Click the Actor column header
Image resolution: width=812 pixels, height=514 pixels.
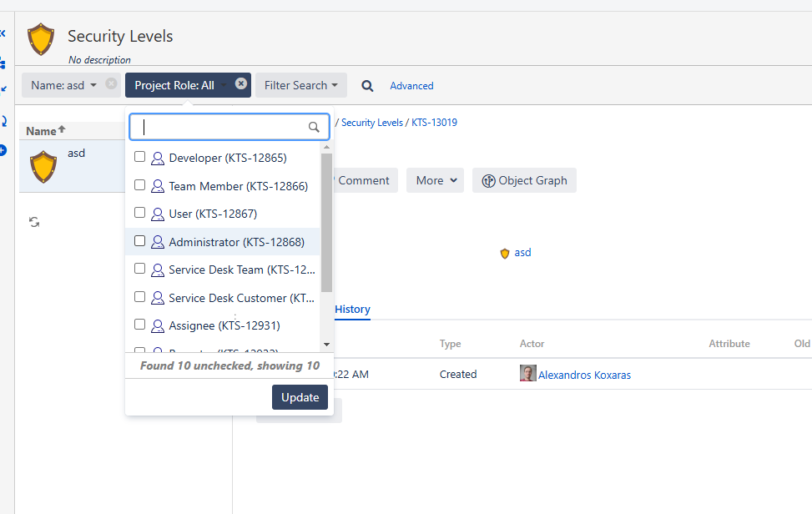(x=532, y=344)
